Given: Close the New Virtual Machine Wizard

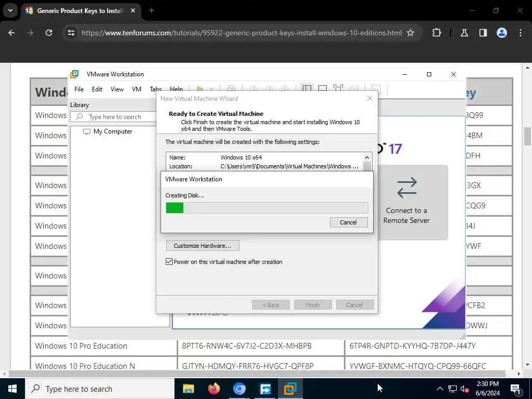Looking at the screenshot, I should coord(370,98).
